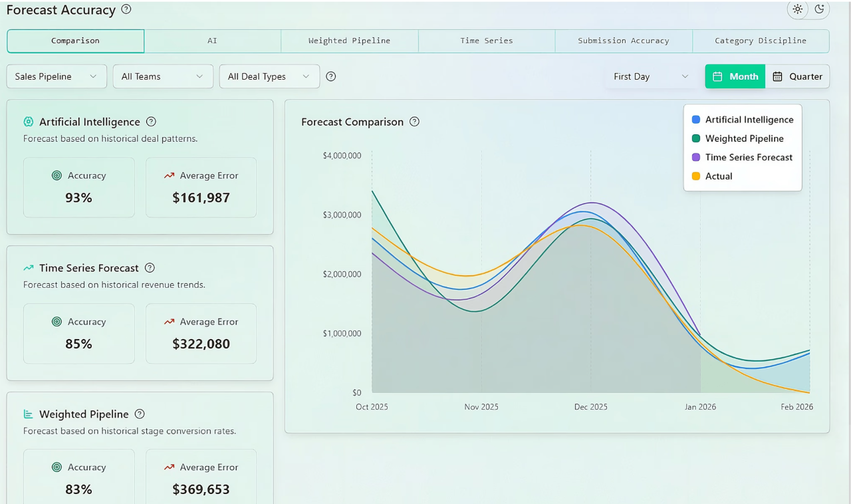Open the Sales Pipeline dropdown
The image size is (851, 504).
57,76
